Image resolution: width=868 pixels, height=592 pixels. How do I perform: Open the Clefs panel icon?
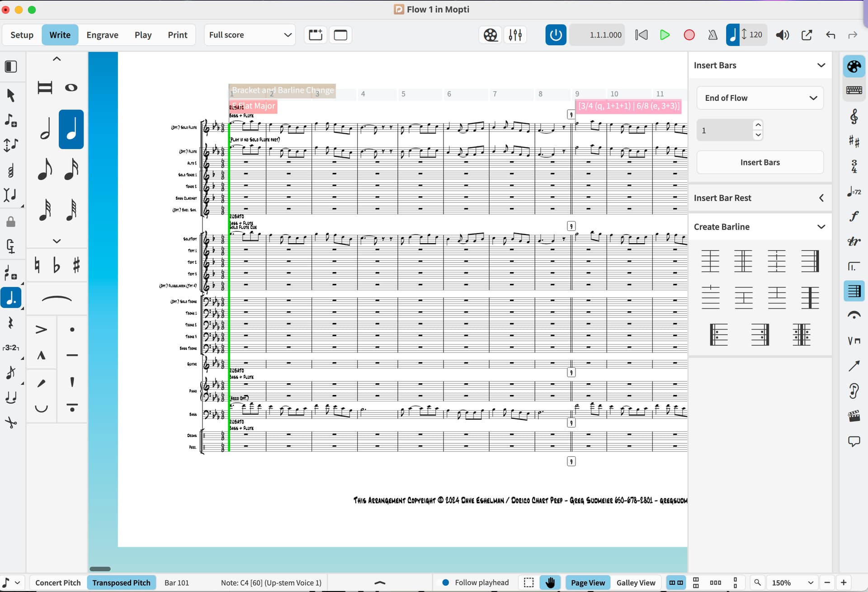[854, 117]
